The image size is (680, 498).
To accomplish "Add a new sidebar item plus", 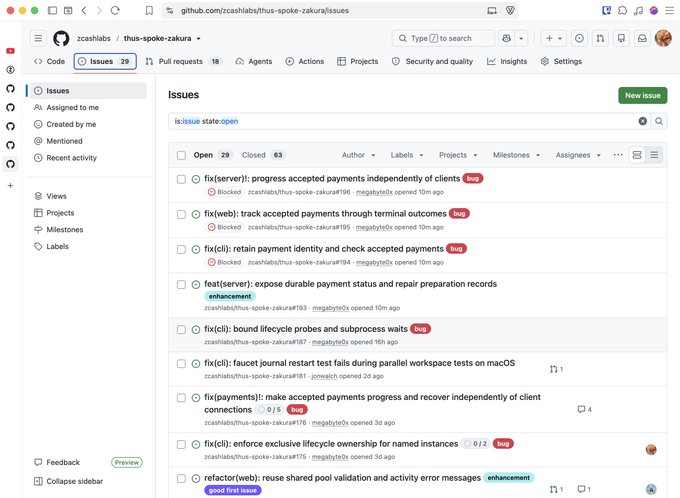I will [x=10, y=186].
